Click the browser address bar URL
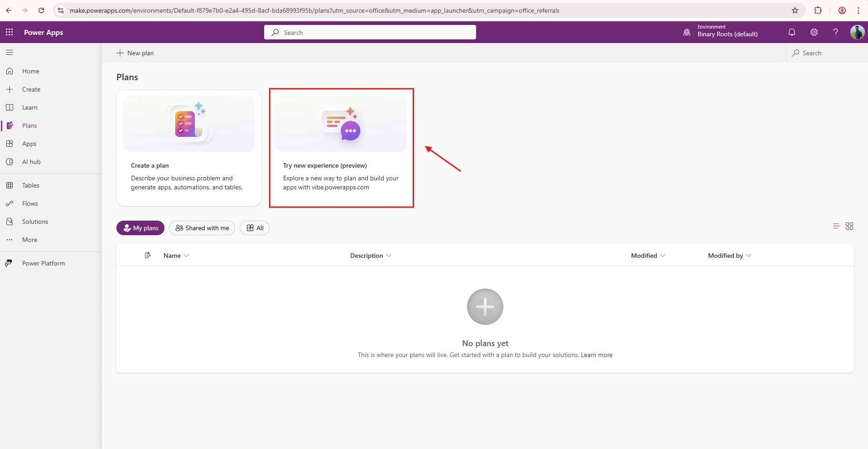Viewport: 868px width, 449px height. point(314,10)
